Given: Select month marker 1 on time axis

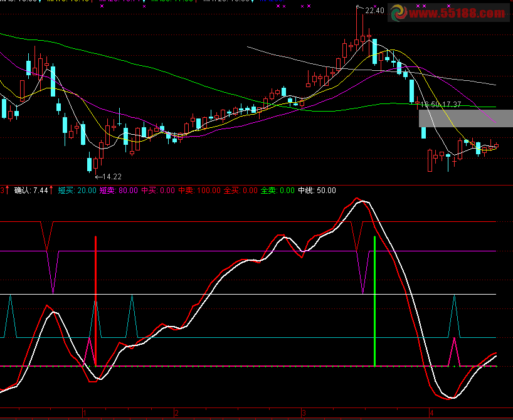Looking at the screenshot, I should point(85,413).
